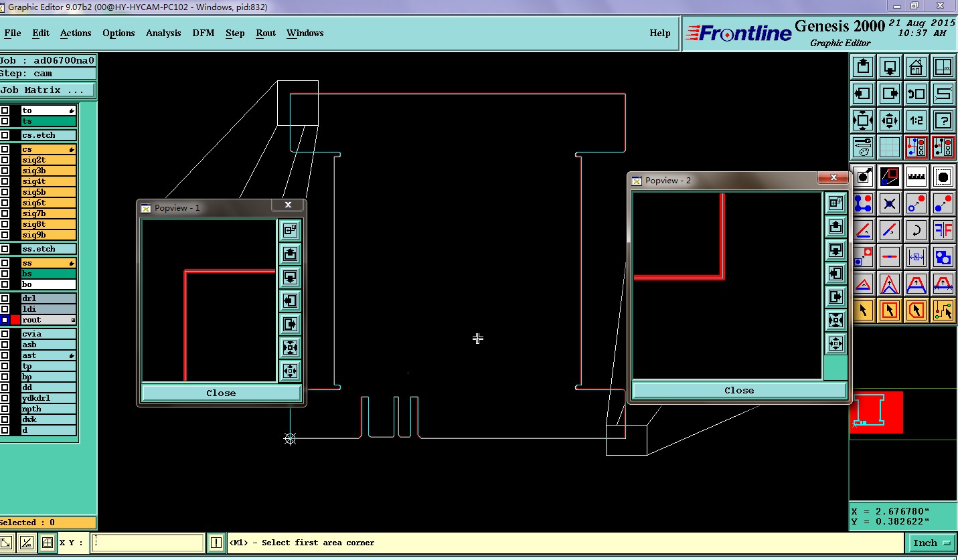Select the layer named ldi
Viewport: 958px width, 560px height.
pos(48,309)
